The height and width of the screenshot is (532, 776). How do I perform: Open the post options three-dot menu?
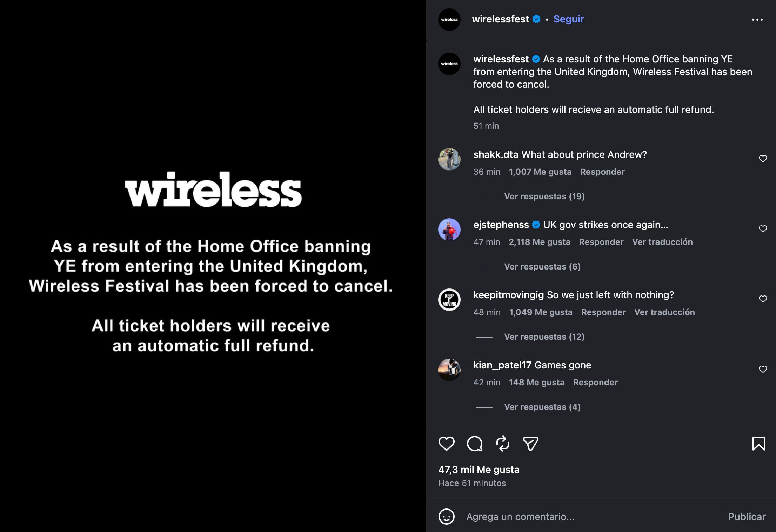(757, 20)
